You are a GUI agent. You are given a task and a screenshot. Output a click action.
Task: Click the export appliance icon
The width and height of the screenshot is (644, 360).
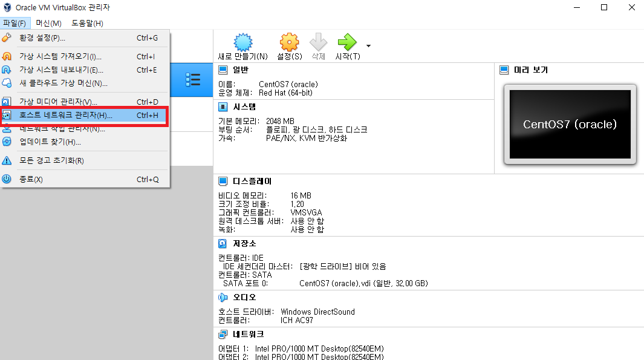pyautogui.click(x=7, y=70)
